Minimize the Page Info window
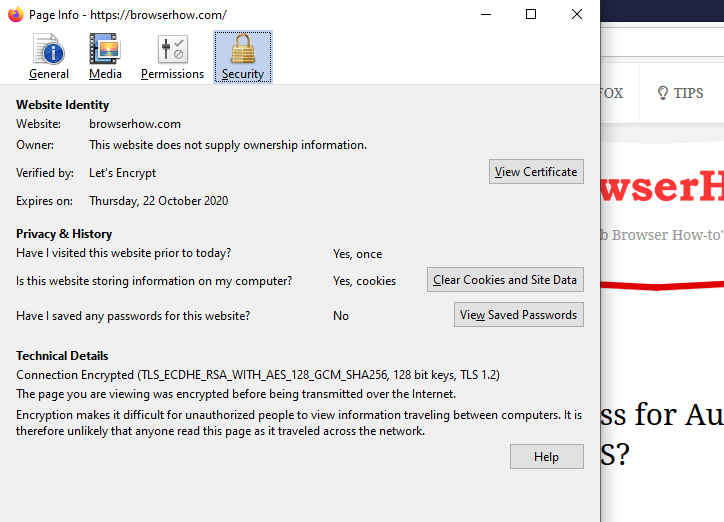Viewport: 724px width, 522px height. point(486,14)
